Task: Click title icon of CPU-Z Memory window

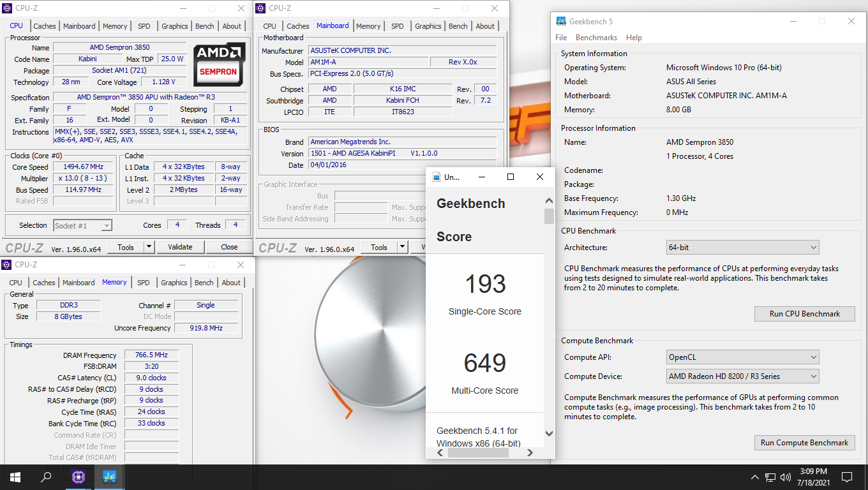Action: point(7,264)
